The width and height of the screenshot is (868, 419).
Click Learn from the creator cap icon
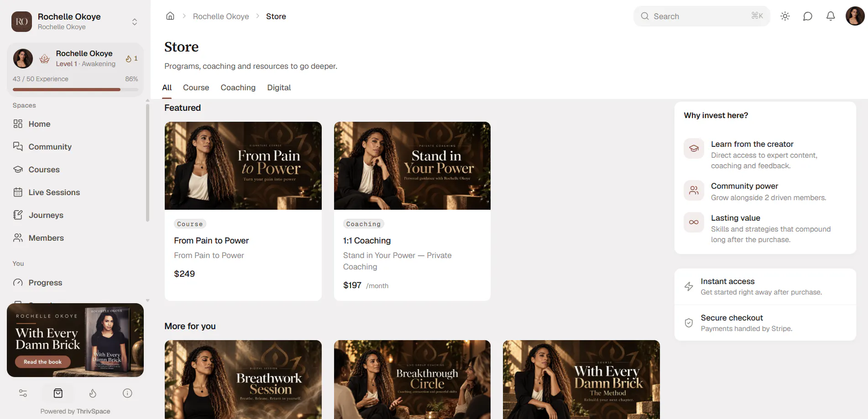[694, 148]
